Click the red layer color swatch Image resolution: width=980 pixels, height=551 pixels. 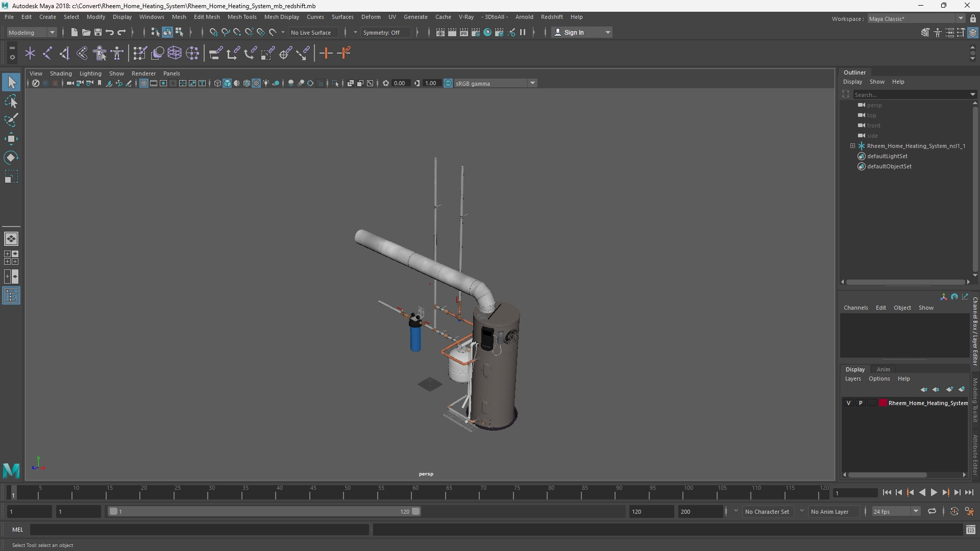[x=883, y=403]
